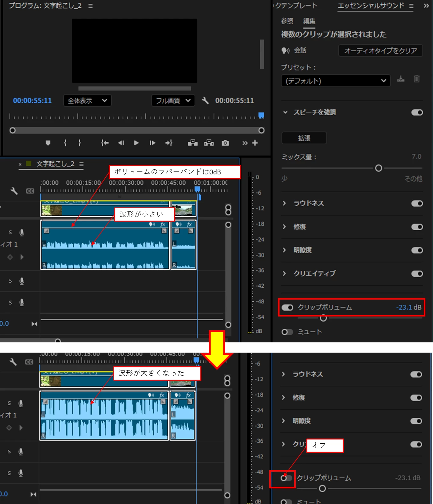Image resolution: width=433 pixels, height=504 pixels.
Task: Open Button Editor plus icon
Action: pos(255,143)
